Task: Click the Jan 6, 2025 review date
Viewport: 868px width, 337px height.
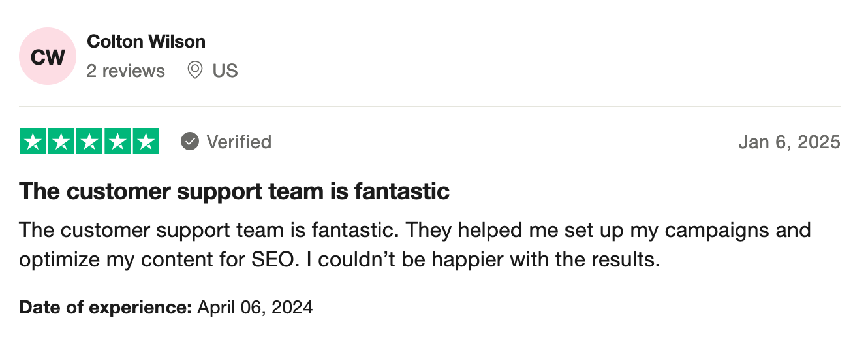Action: click(790, 142)
